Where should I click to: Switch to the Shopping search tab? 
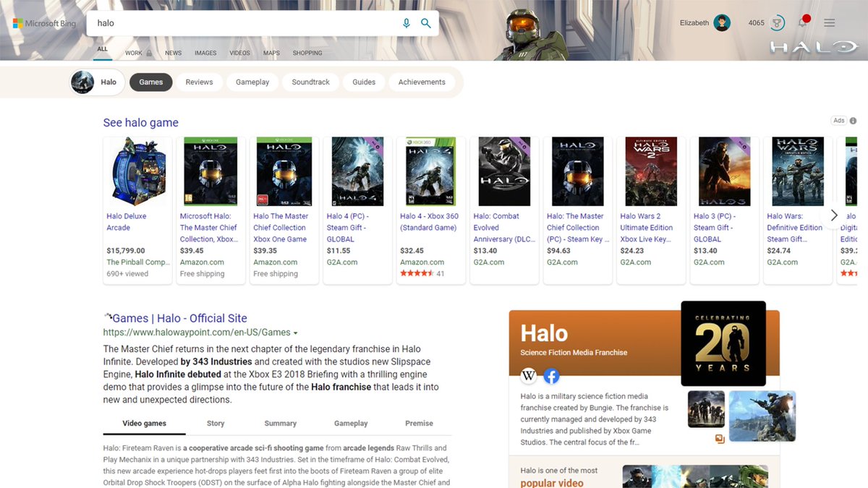coord(307,53)
